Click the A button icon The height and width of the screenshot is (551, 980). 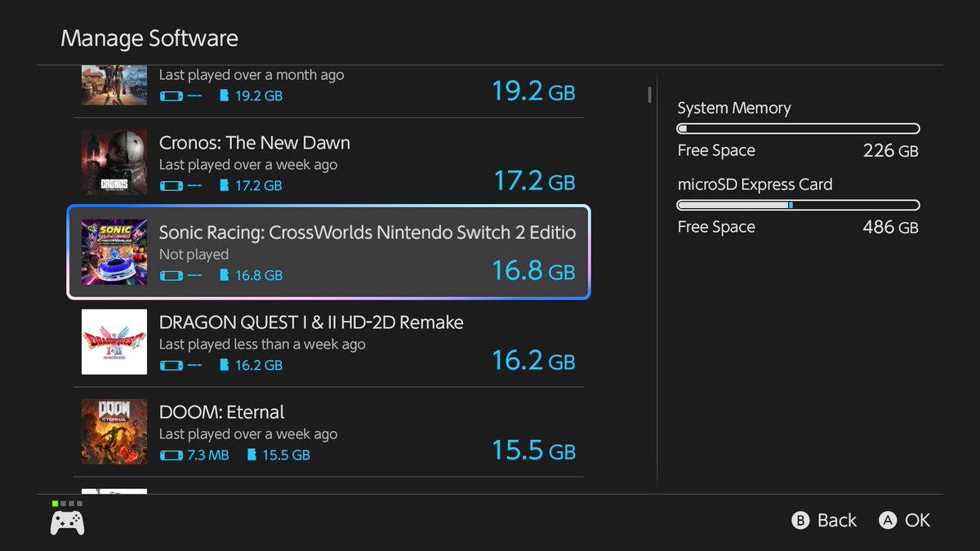[888, 520]
